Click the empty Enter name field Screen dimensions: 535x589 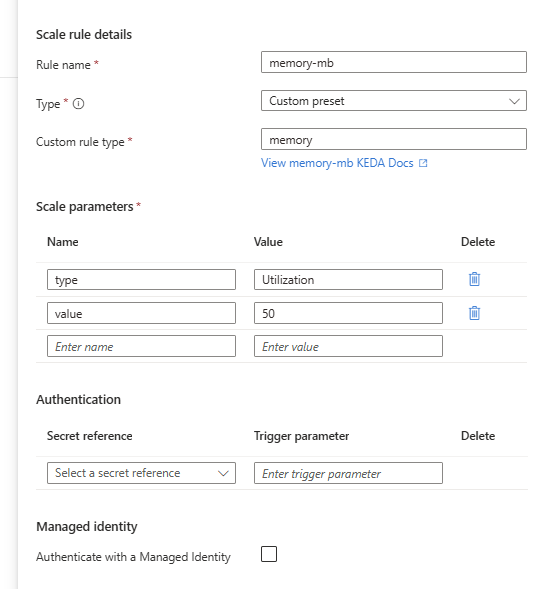(141, 346)
